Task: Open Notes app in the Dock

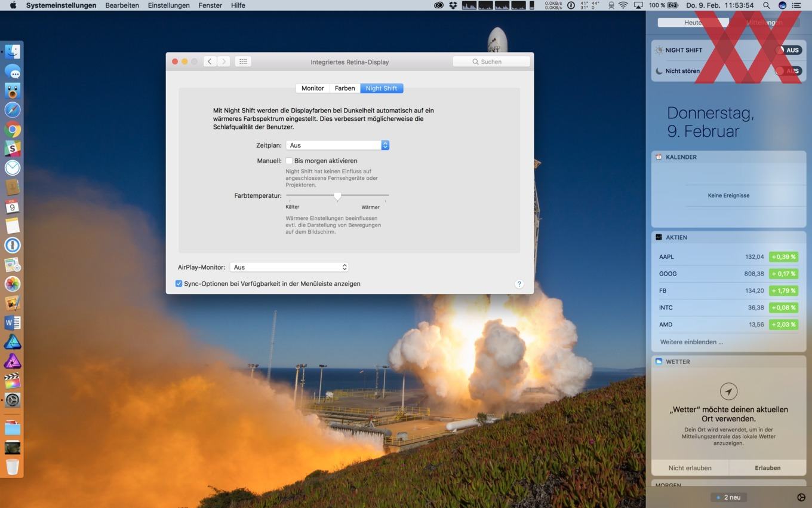Action: pos(13,226)
